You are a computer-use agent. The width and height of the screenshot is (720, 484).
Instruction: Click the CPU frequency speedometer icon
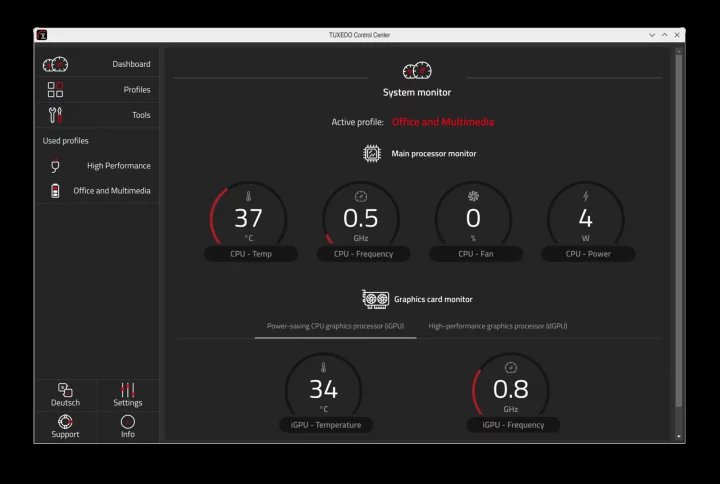[x=361, y=197]
